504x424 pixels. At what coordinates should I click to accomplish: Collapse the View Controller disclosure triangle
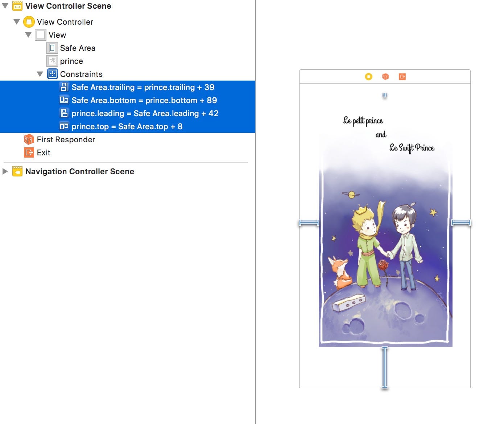point(17,22)
